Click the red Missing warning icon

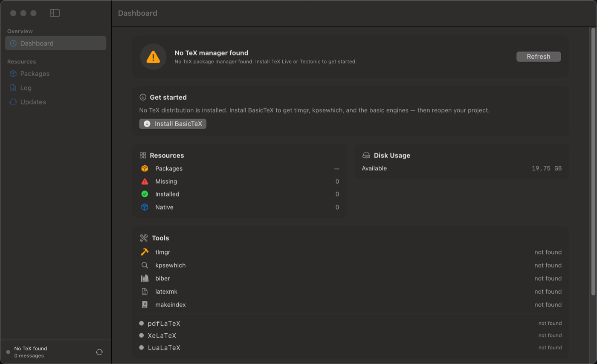coord(145,181)
